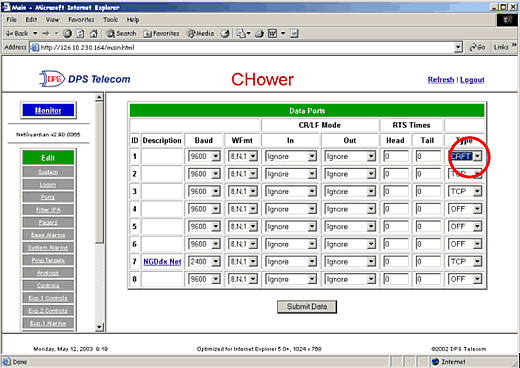Click the Internet zone icon in status bar

435,362
